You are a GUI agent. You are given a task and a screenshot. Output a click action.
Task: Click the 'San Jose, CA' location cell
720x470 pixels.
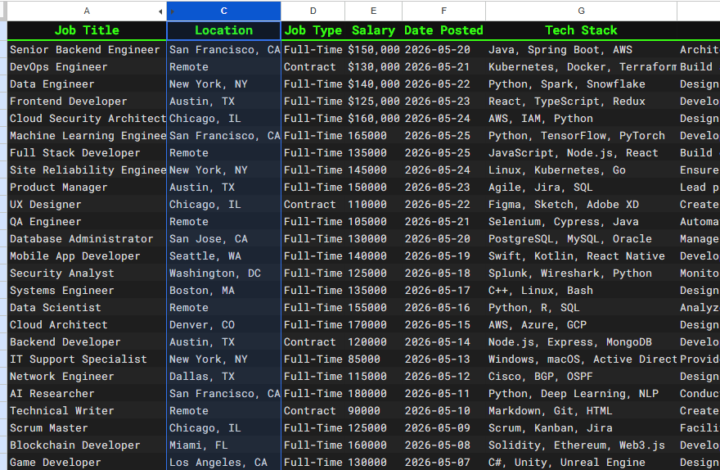(224, 239)
